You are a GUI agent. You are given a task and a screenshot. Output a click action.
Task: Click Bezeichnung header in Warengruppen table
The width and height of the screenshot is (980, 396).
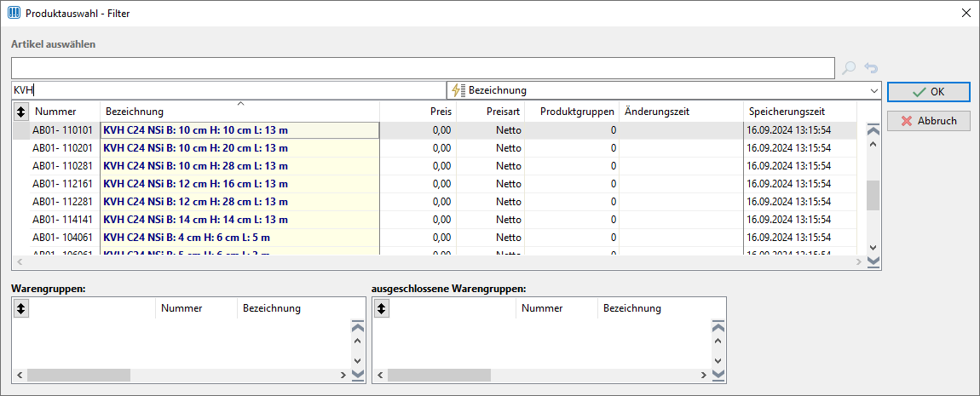294,308
